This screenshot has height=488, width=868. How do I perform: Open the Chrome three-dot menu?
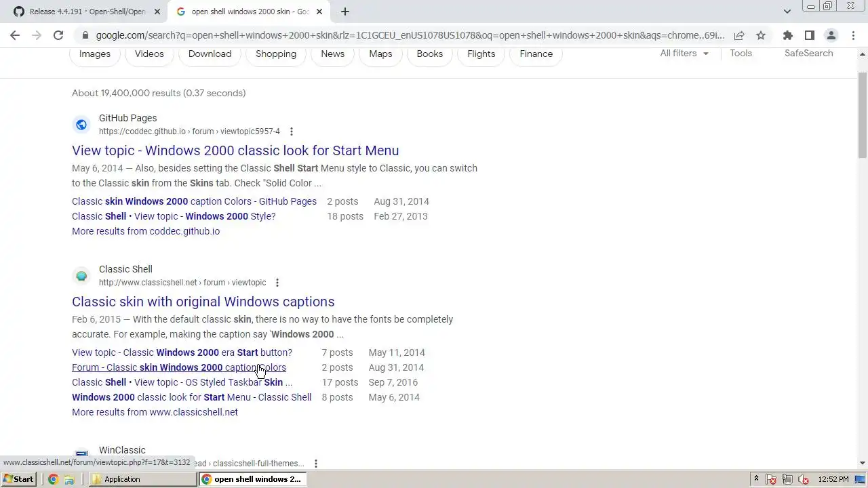click(852, 35)
